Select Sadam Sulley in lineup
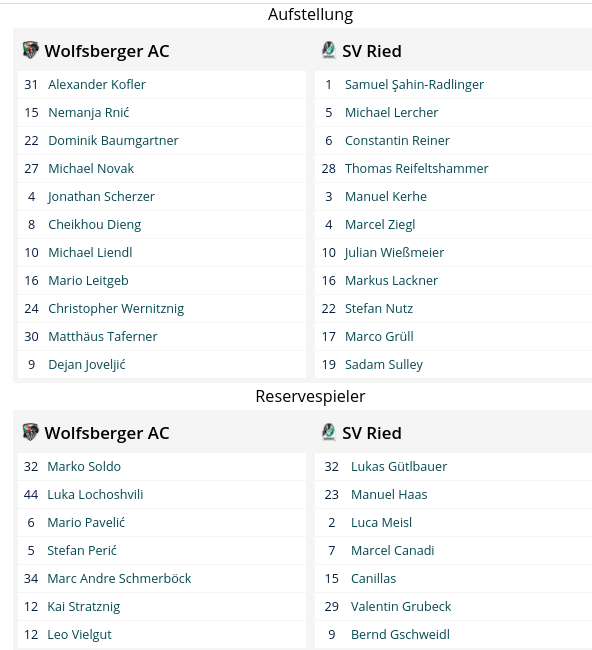The image size is (592, 650). [383, 365]
